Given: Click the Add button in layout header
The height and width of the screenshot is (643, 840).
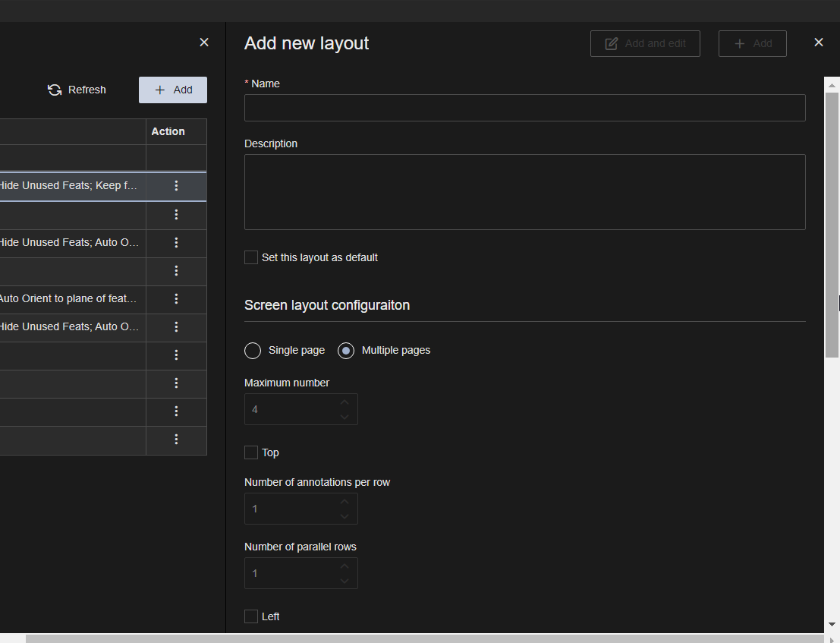Looking at the screenshot, I should pos(752,44).
